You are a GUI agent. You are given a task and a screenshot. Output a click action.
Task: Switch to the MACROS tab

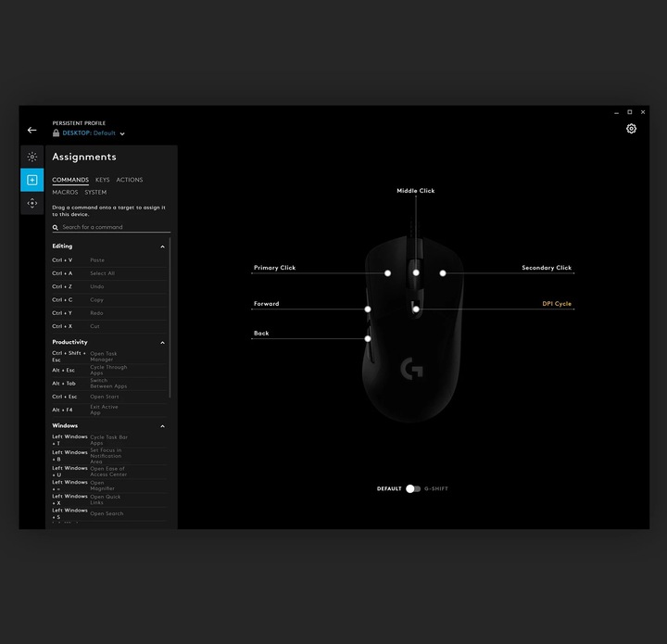pos(65,192)
